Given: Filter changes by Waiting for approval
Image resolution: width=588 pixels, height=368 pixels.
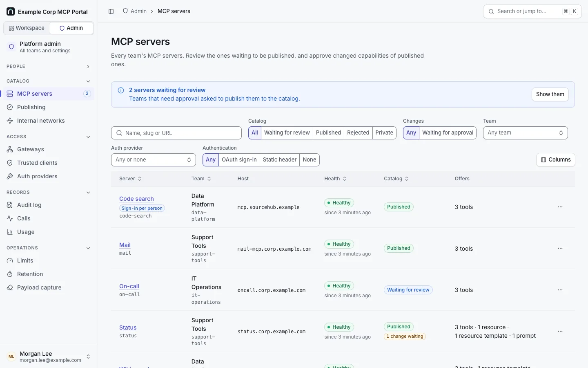Looking at the screenshot, I should point(448,133).
